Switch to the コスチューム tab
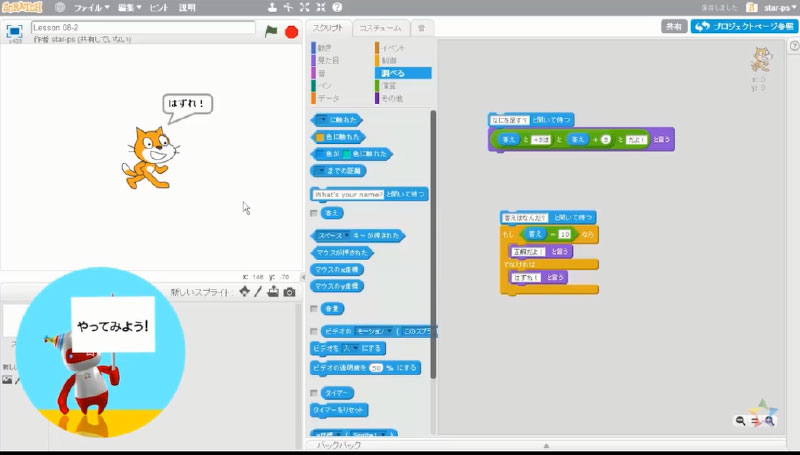This screenshot has height=455, width=800. [381, 29]
